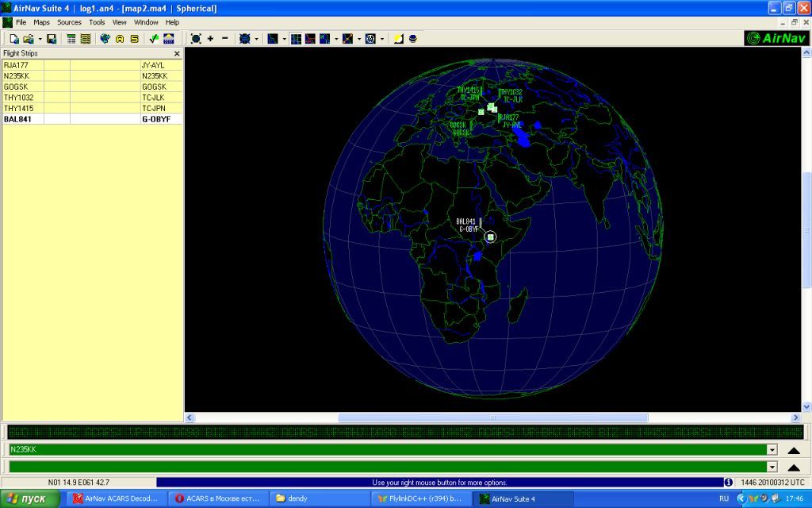Zoom out with the minus icon
Image resolution: width=812 pixels, height=508 pixels.
(224, 39)
